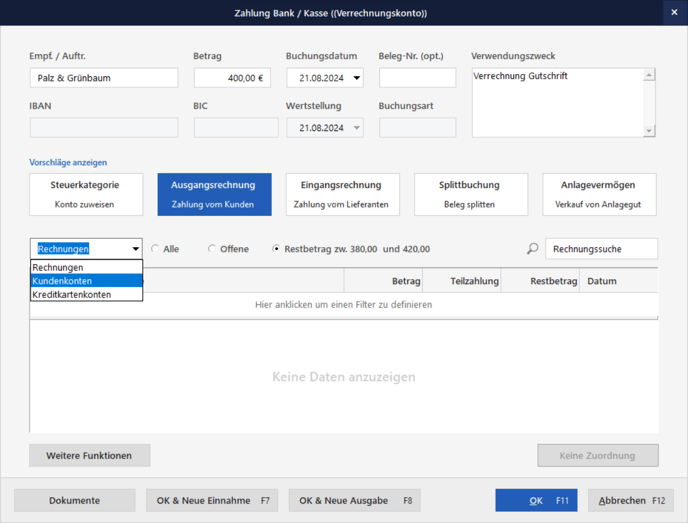Select the Offene radio button
The width and height of the screenshot is (688, 523).
tap(212, 249)
